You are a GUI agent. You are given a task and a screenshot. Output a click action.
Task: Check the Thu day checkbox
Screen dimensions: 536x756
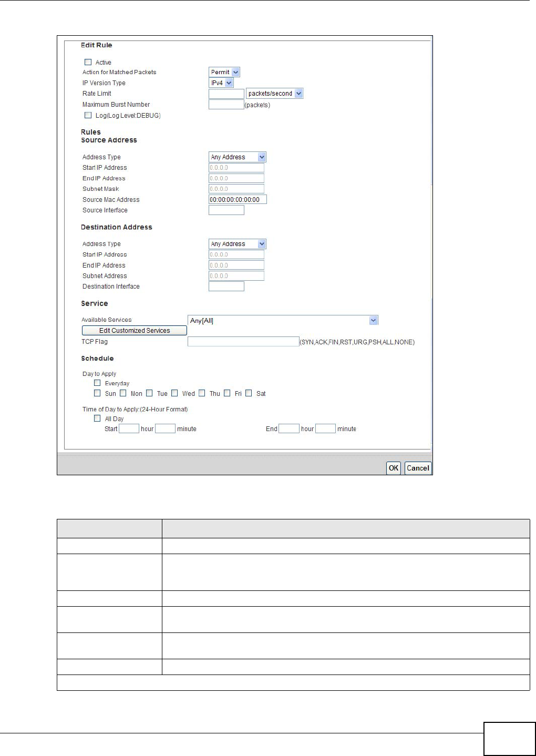point(202,393)
